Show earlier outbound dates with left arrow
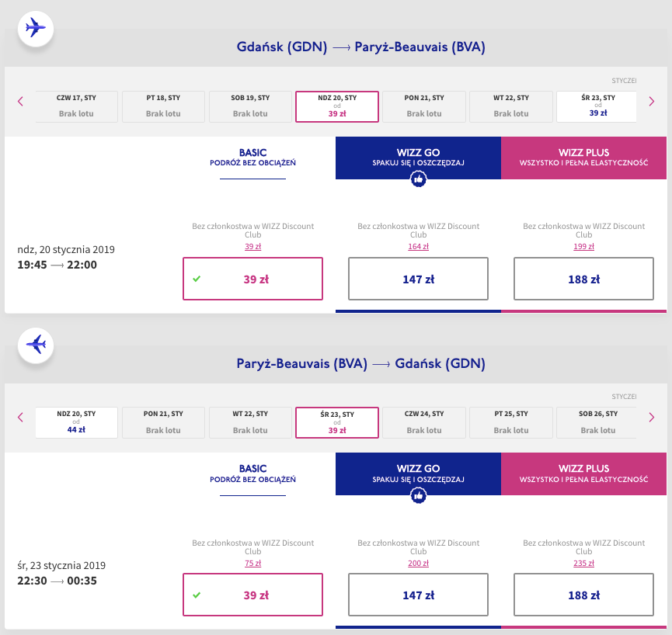Screen dimensions: 672x635 20,102
